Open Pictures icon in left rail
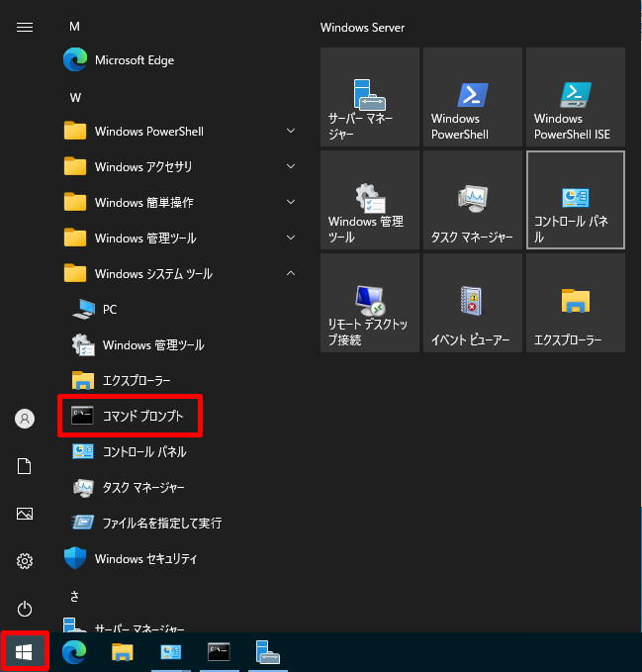 point(25,514)
